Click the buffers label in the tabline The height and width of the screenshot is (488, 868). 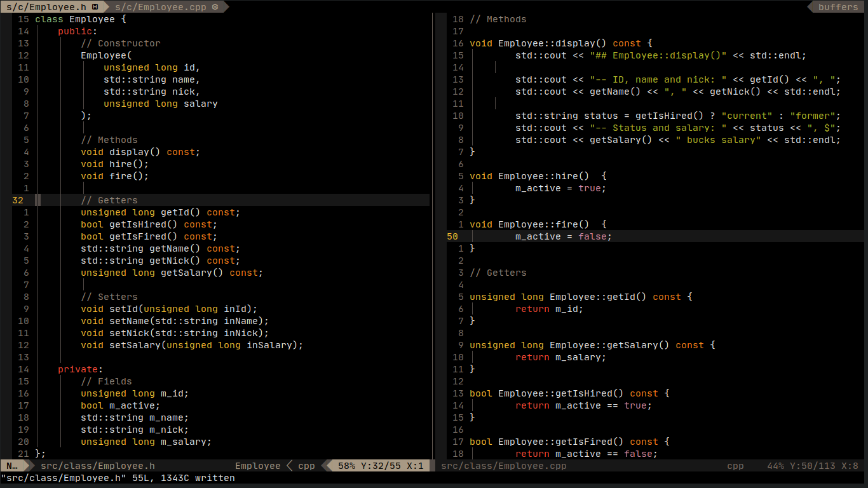pyautogui.click(x=838, y=7)
